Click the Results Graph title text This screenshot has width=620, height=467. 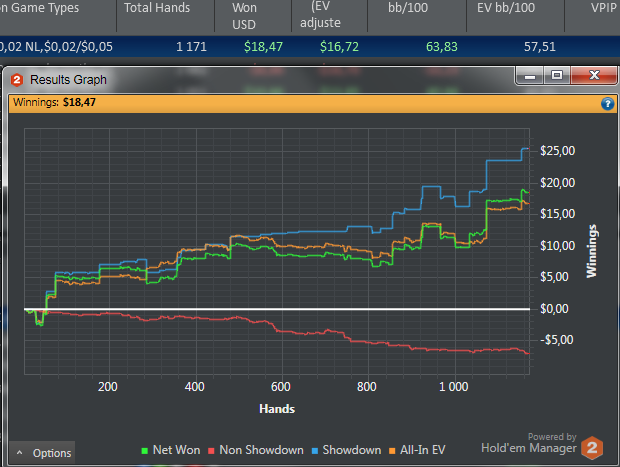pyautogui.click(x=68, y=80)
